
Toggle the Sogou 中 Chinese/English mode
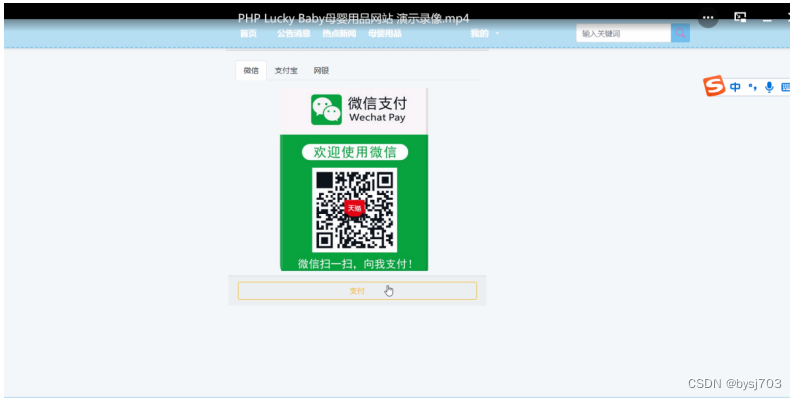click(x=735, y=87)
